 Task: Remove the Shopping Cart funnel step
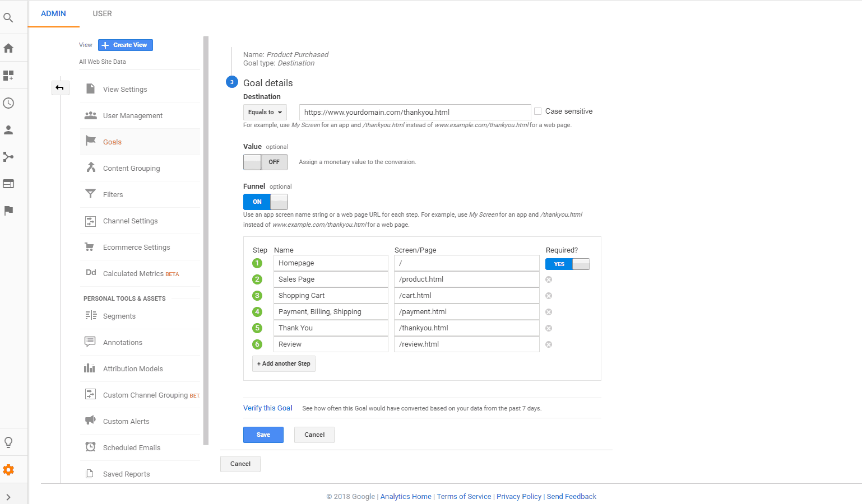coord(549,296)
